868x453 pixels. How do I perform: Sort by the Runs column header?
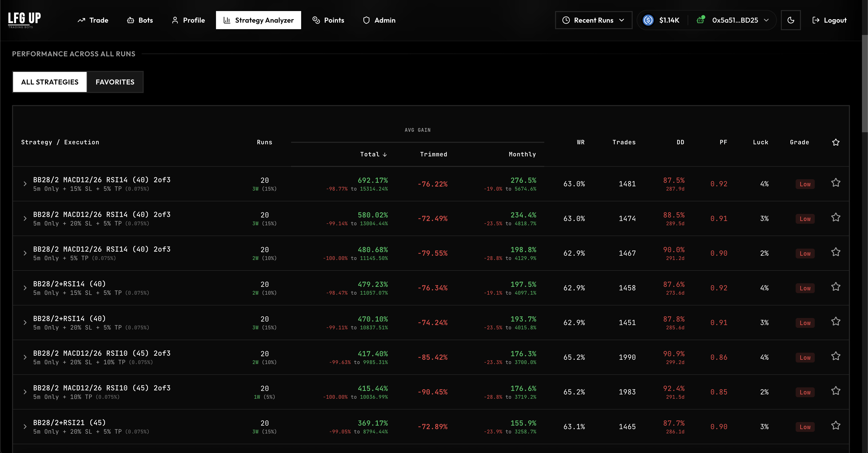pyautogui.click(x=264, y=142)
